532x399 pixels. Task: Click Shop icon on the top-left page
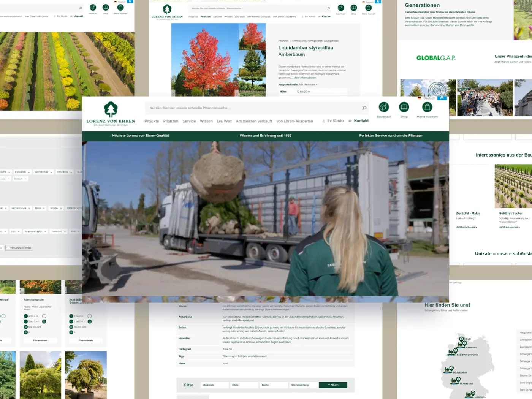pyautogui.click(x=106, y=8)
